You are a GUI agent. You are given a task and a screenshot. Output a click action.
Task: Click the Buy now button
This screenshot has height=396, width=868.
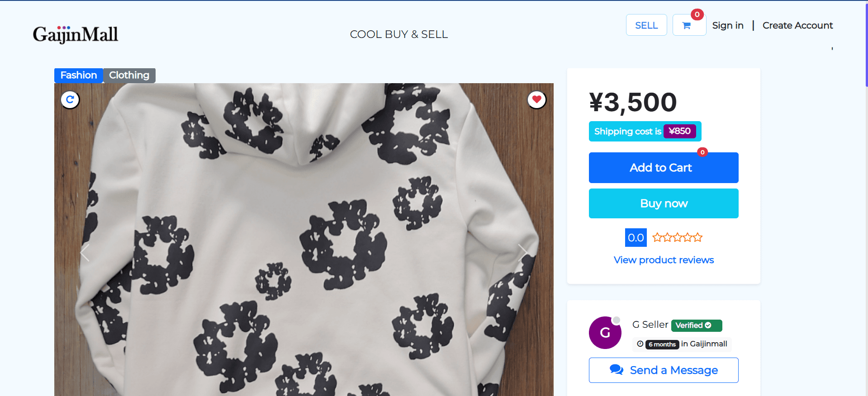[x=663, y=203]
